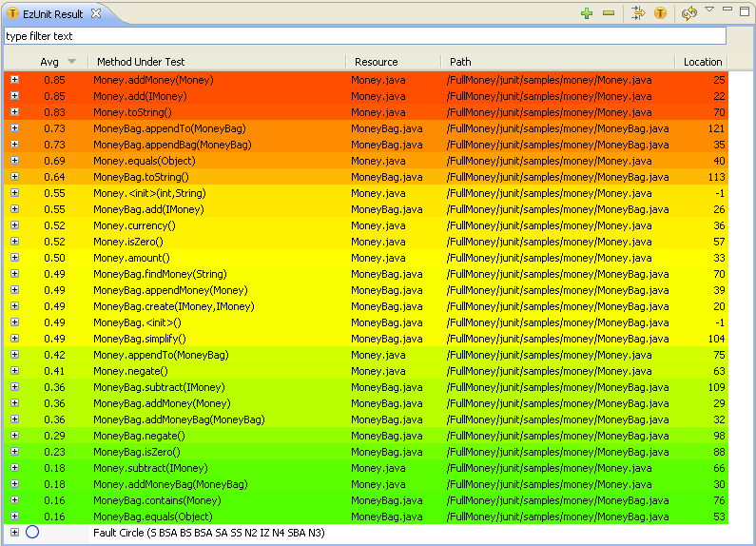The image size is (756, 546).
Task: Expand the Money.negate() row
Action: click(x=15, y=370)
